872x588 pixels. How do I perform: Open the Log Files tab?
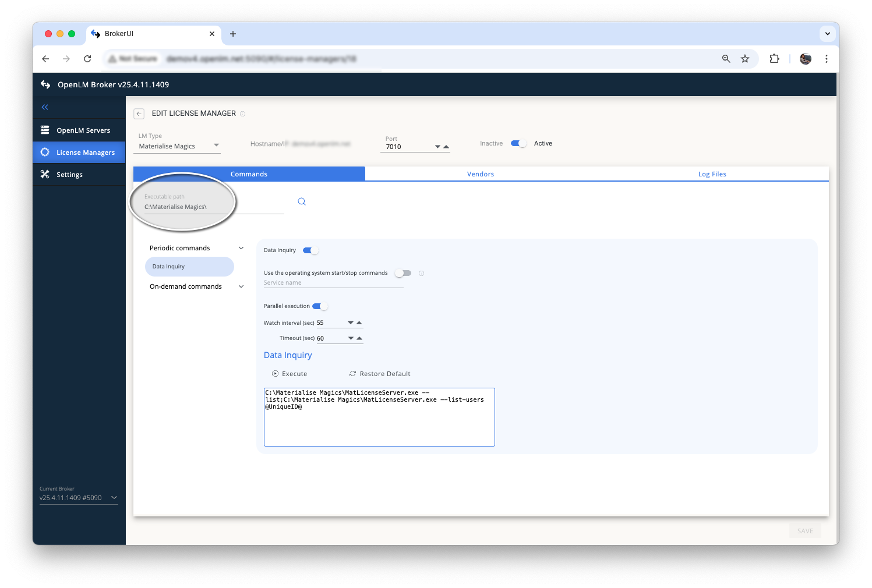point(712,173)
